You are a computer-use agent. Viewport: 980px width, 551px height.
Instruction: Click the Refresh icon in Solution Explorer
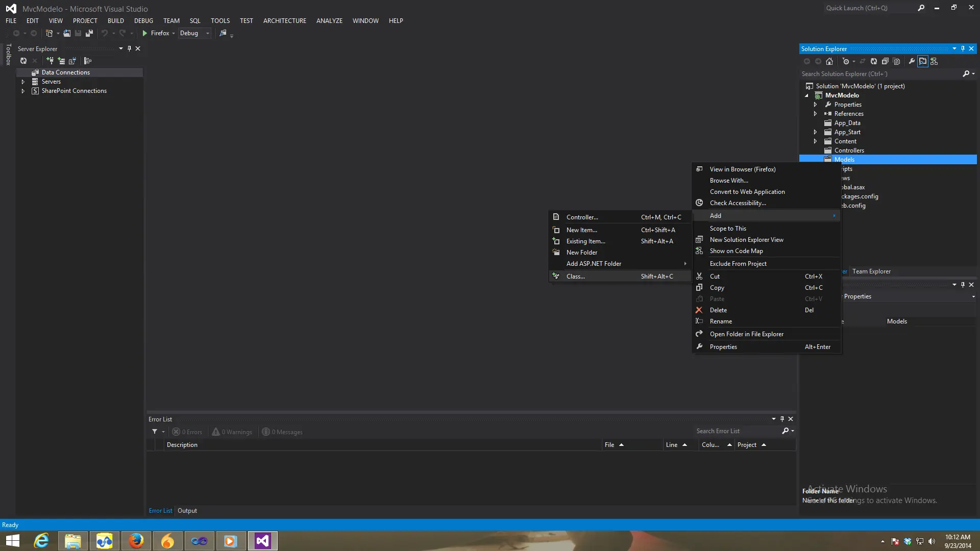point(874,61)
